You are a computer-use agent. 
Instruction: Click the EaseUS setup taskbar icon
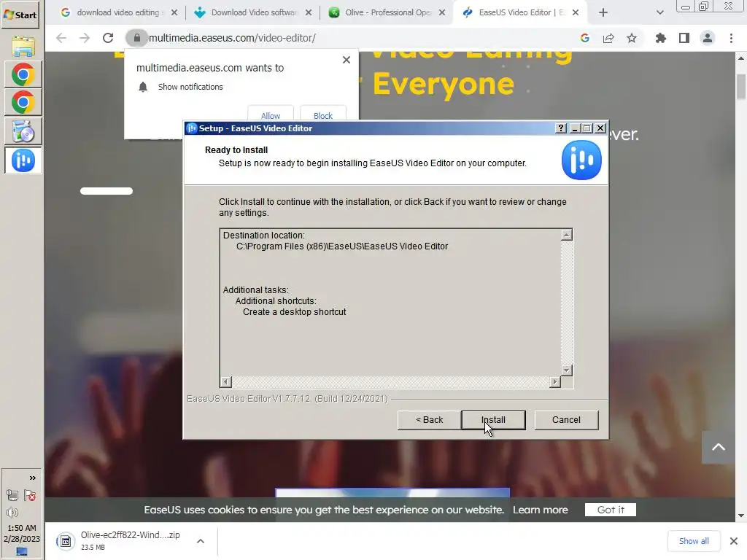pos(23,160)
